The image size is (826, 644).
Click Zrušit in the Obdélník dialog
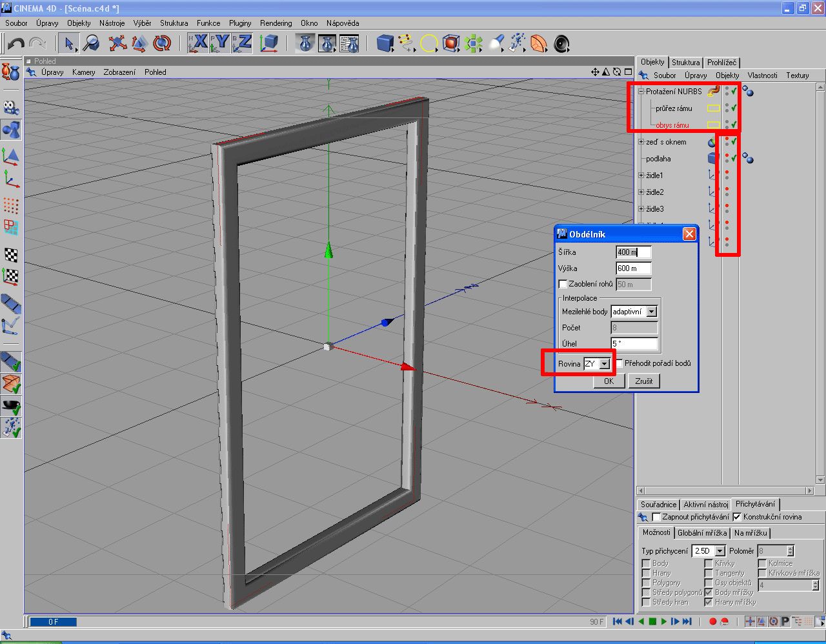coord(644,381)
